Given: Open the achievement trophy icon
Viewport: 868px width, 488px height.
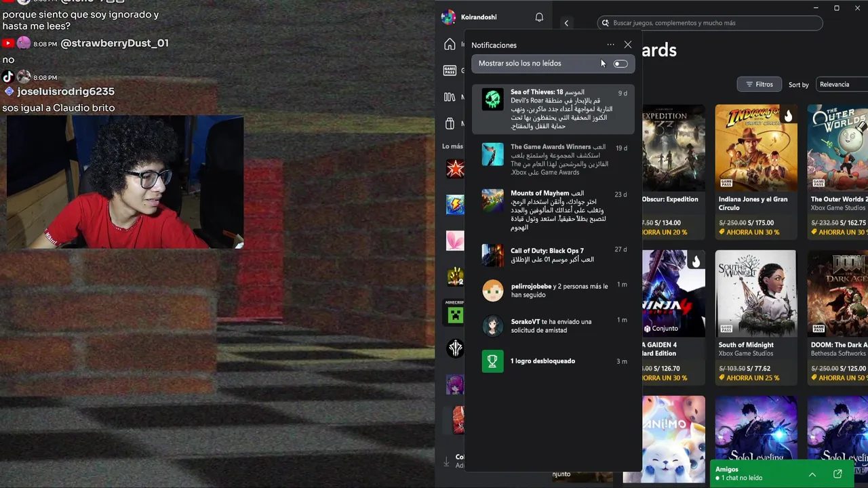Looking at the screenshot, I should click(x=493, y=361).
